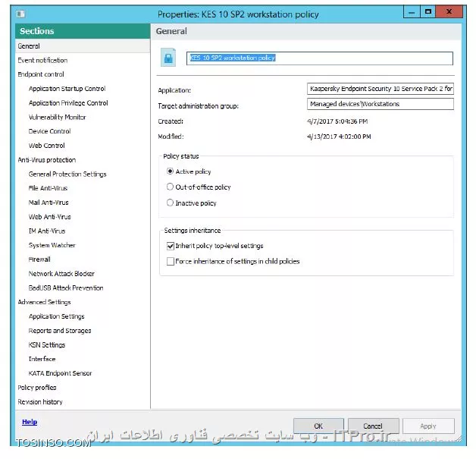Open the Interface section
The height and width of the screenshot is (459, 476).
click(x=42, y=359)
